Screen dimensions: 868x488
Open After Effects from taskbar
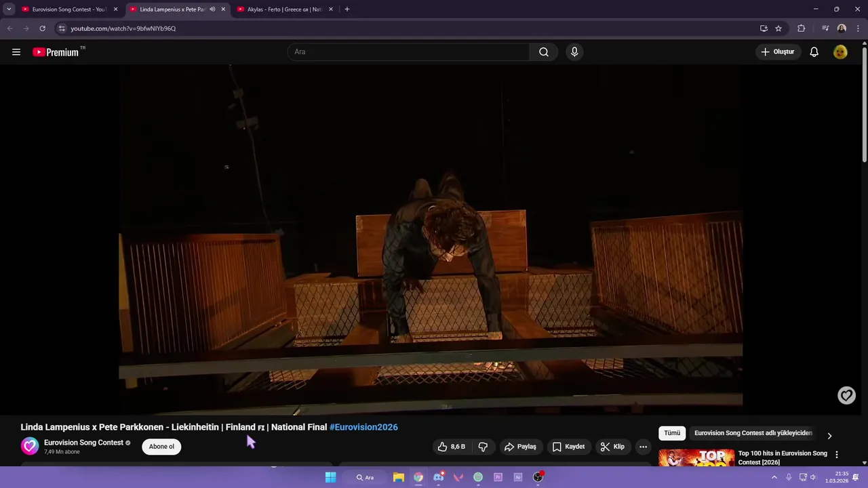[518, 477]
